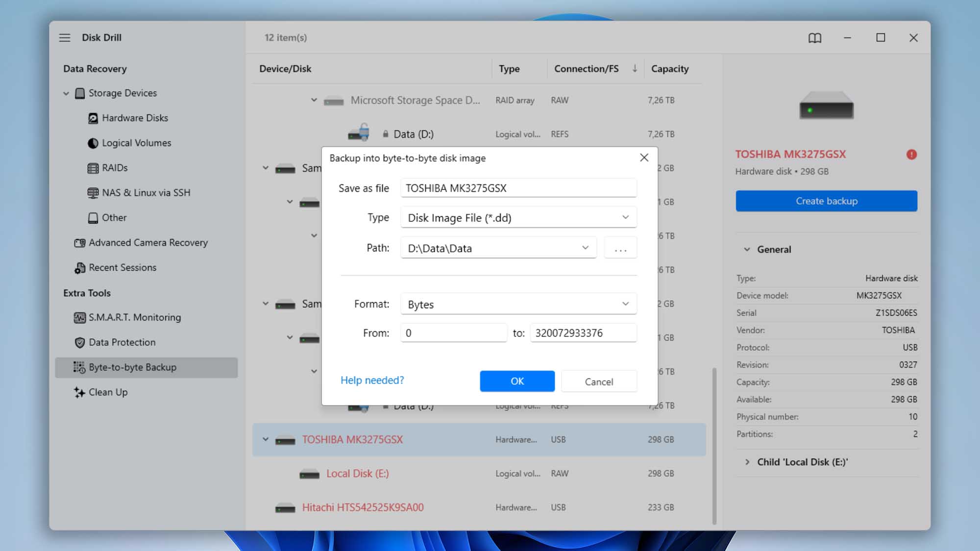The image size is (980, 551).
Task: Click the Data Protection shield icon
Action: coord(79,342)
